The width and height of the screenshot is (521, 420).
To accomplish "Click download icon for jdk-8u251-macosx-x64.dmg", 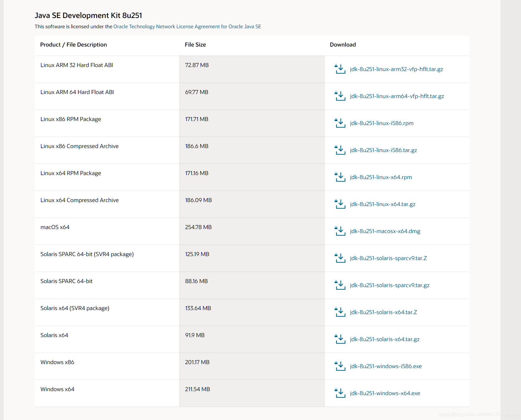I will pyautogui.click(x=340, y=231).
